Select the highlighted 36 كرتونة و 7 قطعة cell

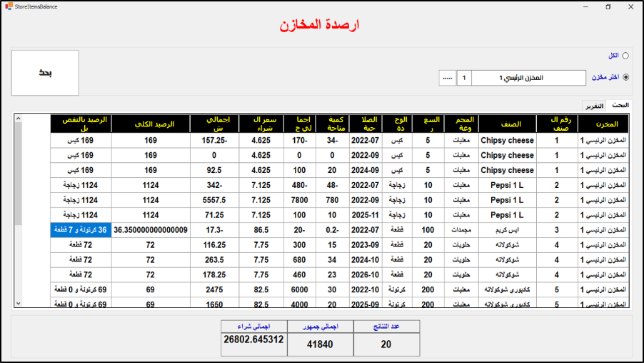[81, 230]
